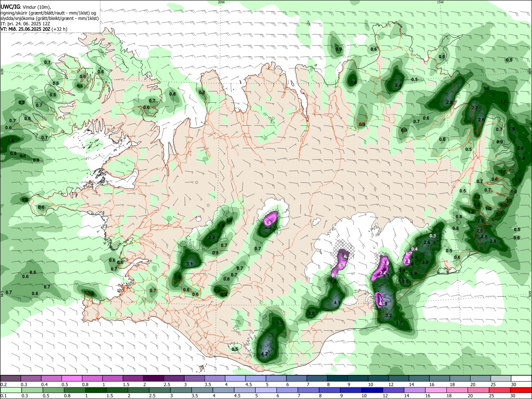
Task: Click the bright red swatch ending the rain scale
Action: click(522, 390)
